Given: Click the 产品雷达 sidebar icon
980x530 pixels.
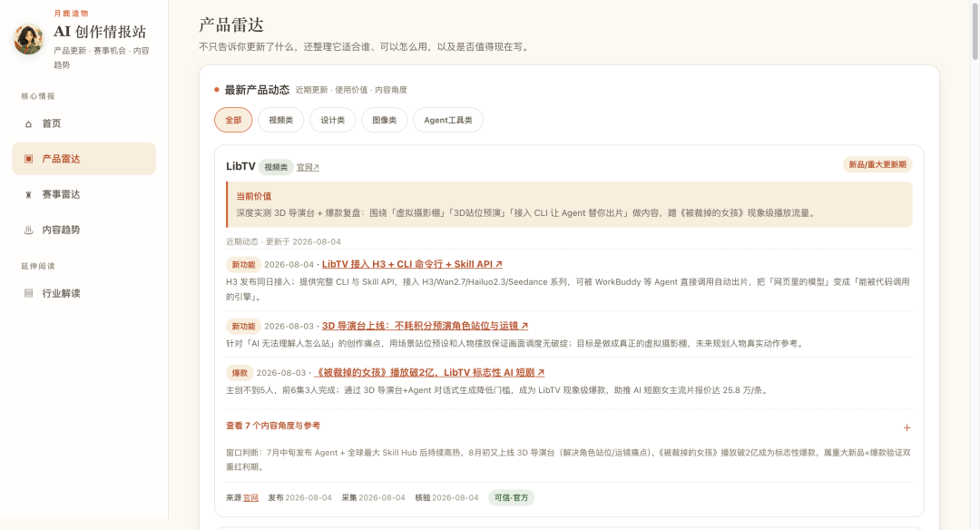Looking at the screenshot, I should point(28,159).
